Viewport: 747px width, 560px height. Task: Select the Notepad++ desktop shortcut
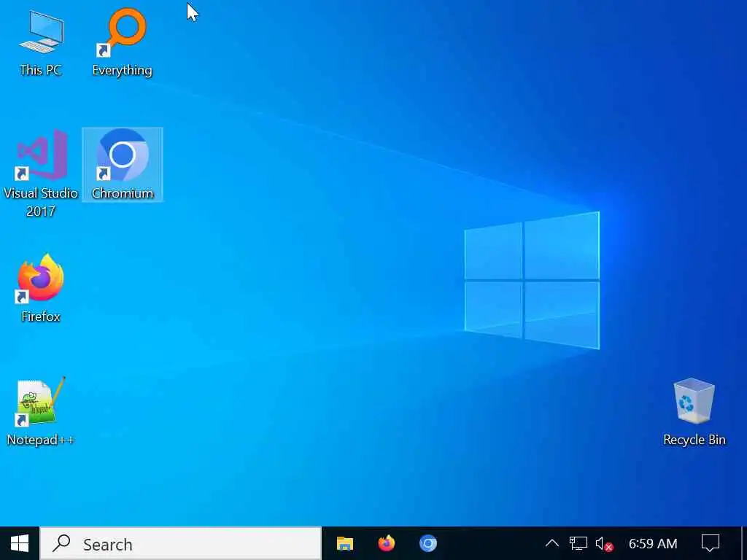tap(41, 411)
